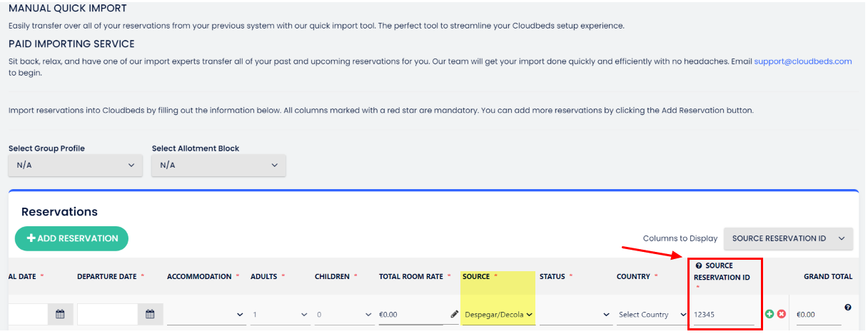Image resolution: width=868 pixels, height=334 pixels.
Task: Click the Add Reservation button
Action: 71,238
